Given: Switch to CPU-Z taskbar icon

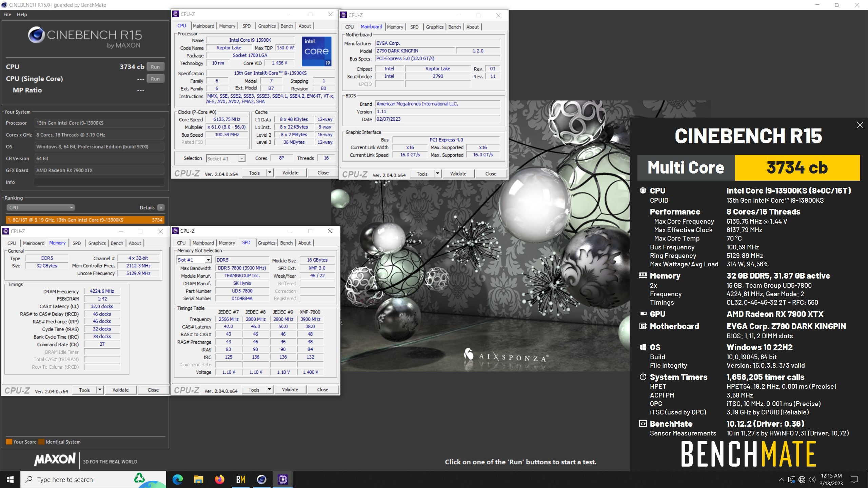Looking at the screenshot, I should pyautogui.click(x=282, y=479).
